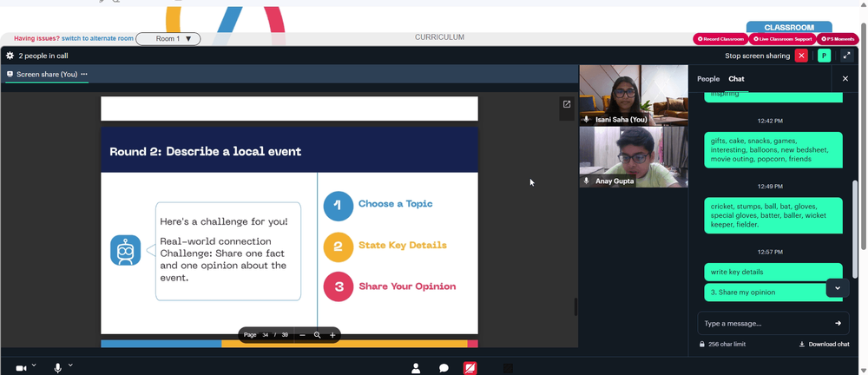Expand microphone device options chevron
The height and width of the screenshot is (375, 868).
tap(70, 365)
